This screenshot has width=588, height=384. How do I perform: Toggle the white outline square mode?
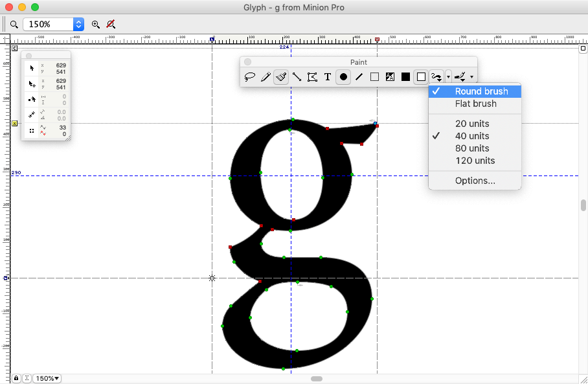(x=421, y=77)
